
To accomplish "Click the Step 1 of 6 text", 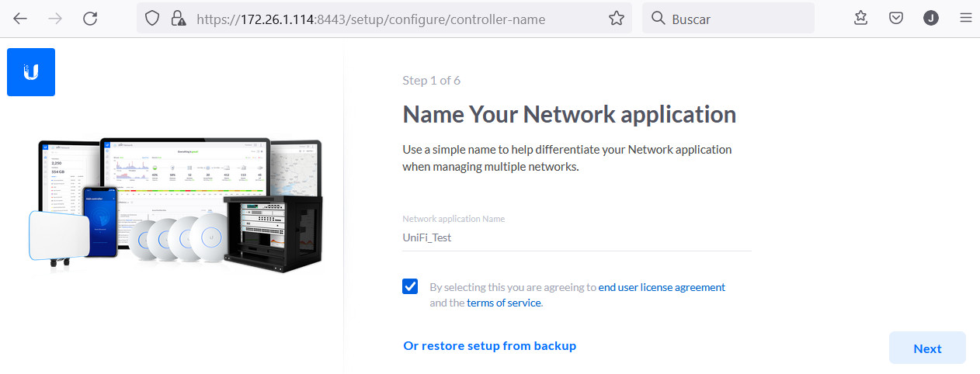I will point(432,81).
